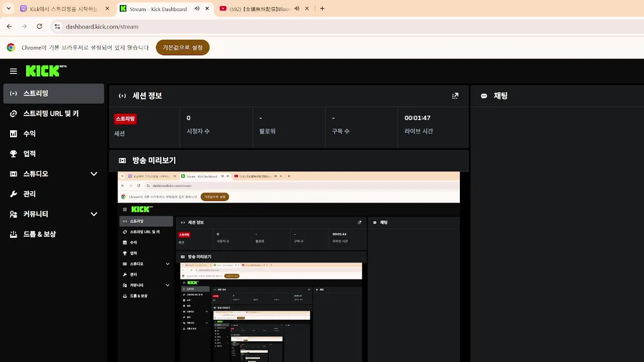This screenshot has width=644, height=362.
Task: Go to the 수익 page
Action: 53,134
